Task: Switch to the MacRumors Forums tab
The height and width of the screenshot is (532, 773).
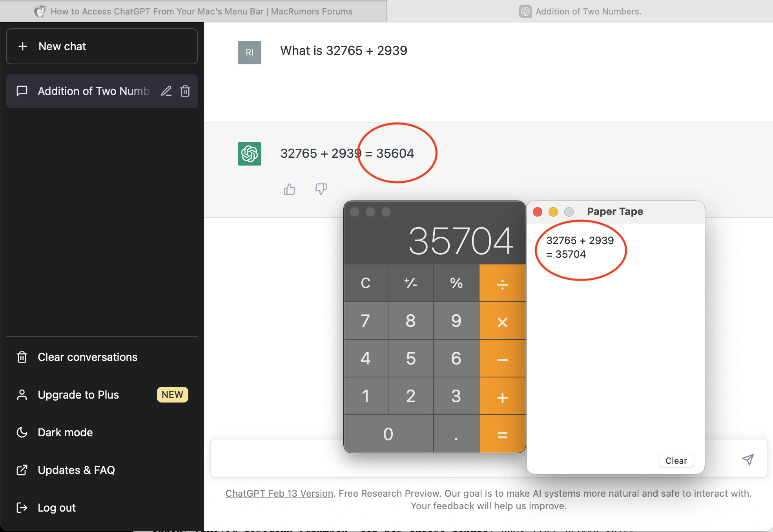Action: click(193, 11)
